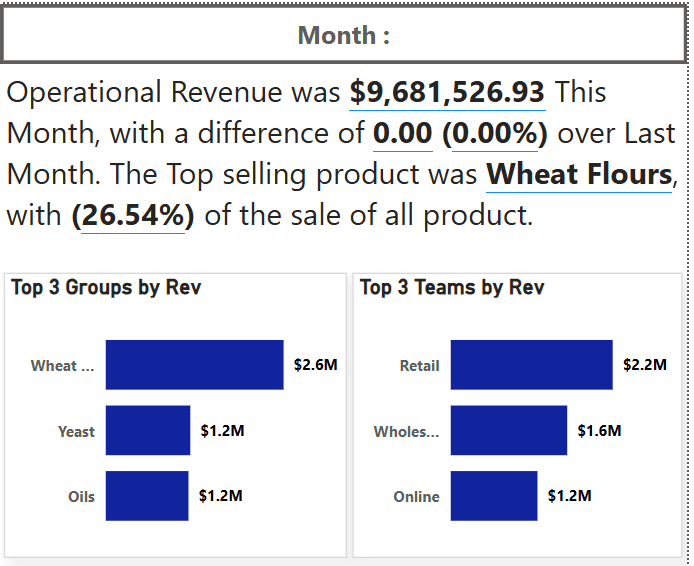Click the $2.2M data label
The image size is (694, 566).
click(x=644, y=365)
